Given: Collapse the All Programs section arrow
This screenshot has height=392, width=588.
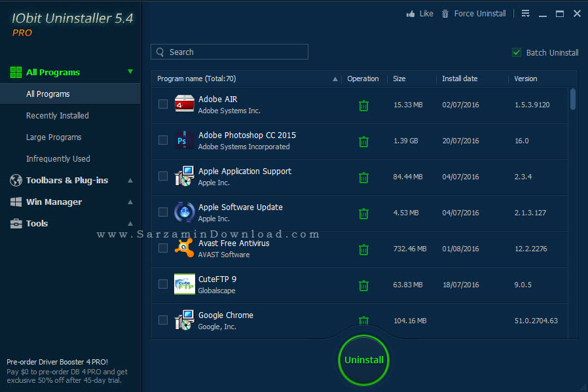Looking at the screenshot, I should pos(130,71).
